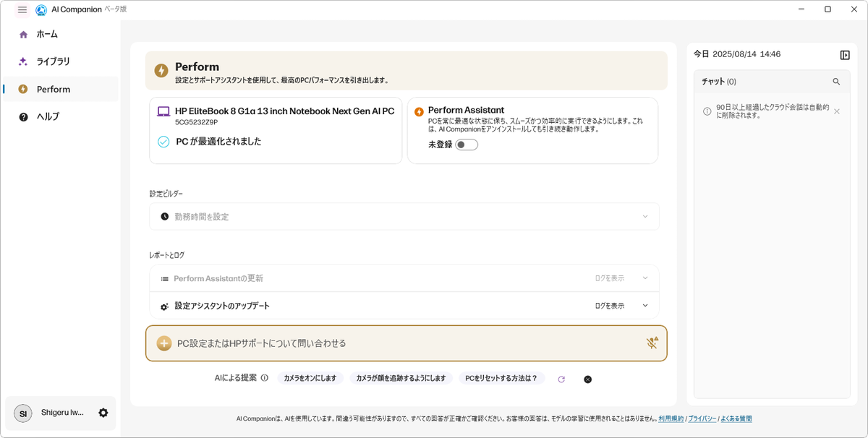Open settings gear icon next to user name
This screenshot has height=438, width=868.
tap(103, 413)
